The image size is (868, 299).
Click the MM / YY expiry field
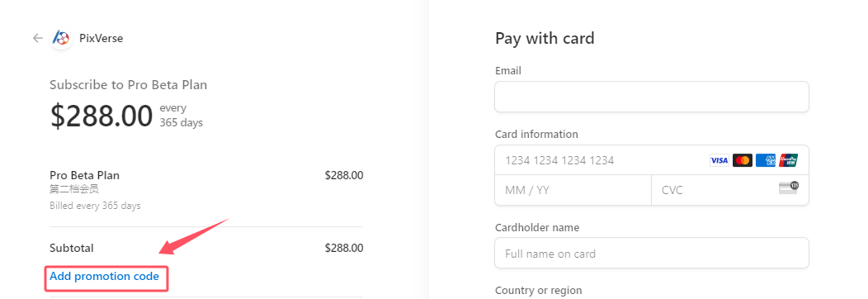click(x=573, y=191)
